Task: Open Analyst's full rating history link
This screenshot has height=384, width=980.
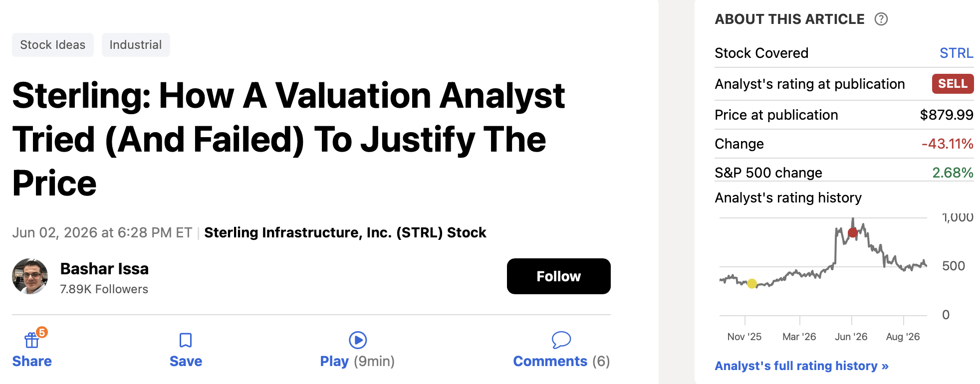Action: coord(801,366)
